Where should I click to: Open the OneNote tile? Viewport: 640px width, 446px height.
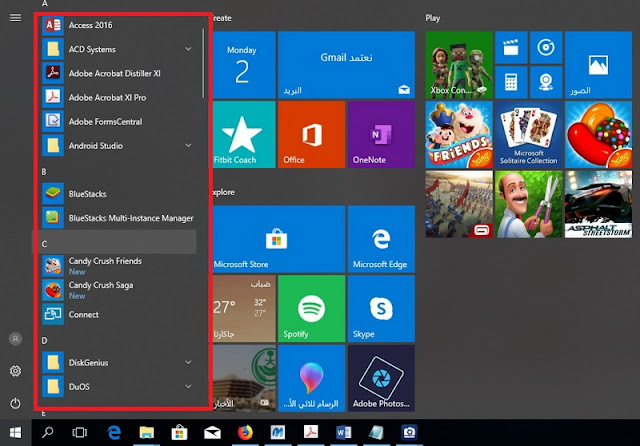click(x=381, y=134)
